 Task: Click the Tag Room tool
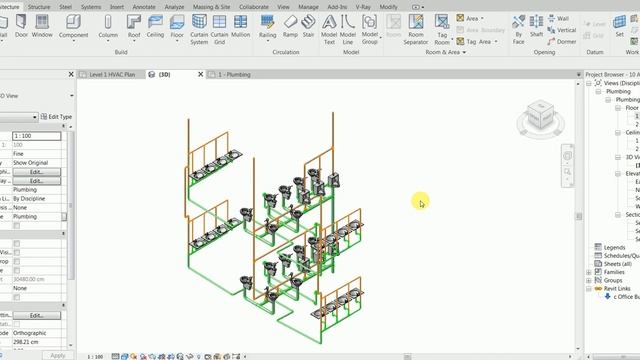pos(442,29)
